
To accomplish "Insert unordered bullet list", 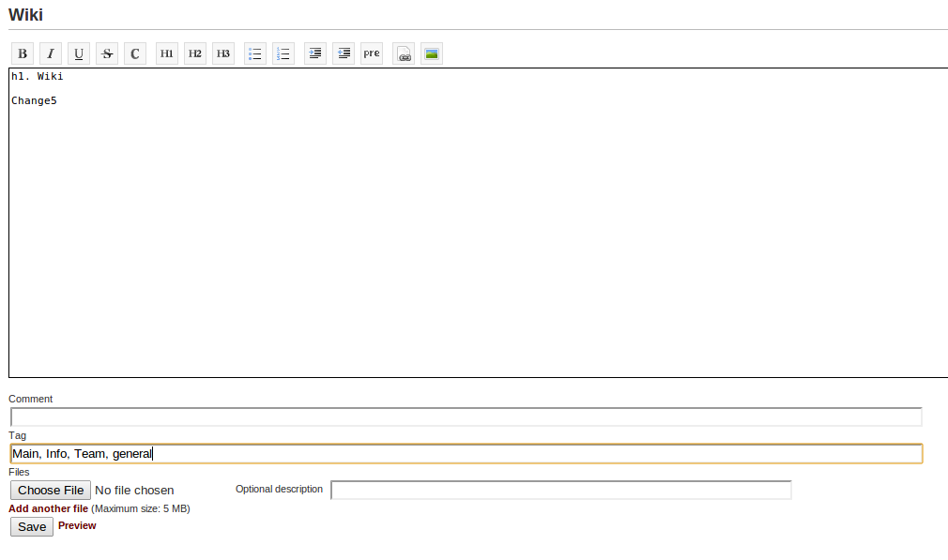I will pos(255,53).
